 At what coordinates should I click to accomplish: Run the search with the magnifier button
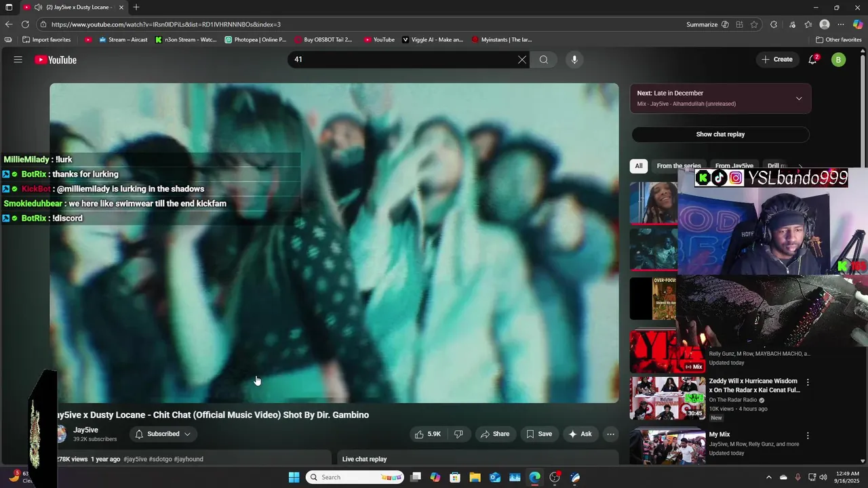tap(544, 60)
